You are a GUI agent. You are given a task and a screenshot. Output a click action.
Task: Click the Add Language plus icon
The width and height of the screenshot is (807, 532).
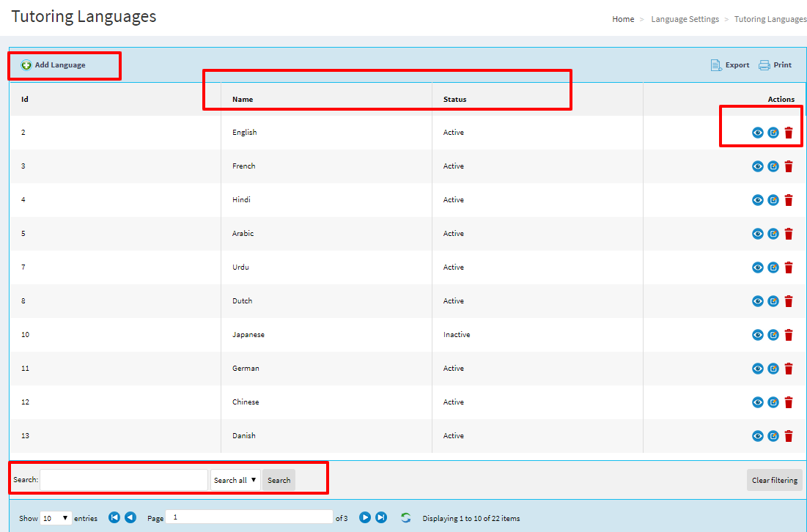click(x=26, y=65)
